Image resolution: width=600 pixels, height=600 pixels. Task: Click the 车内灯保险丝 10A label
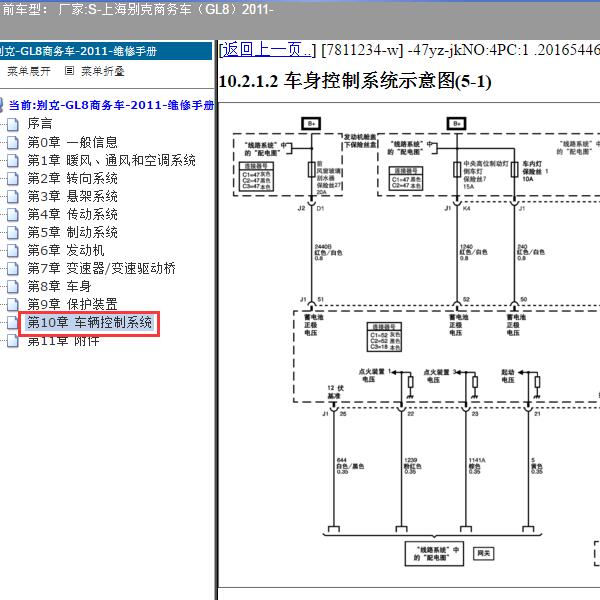pyautogui.click(x=535, y=171)
